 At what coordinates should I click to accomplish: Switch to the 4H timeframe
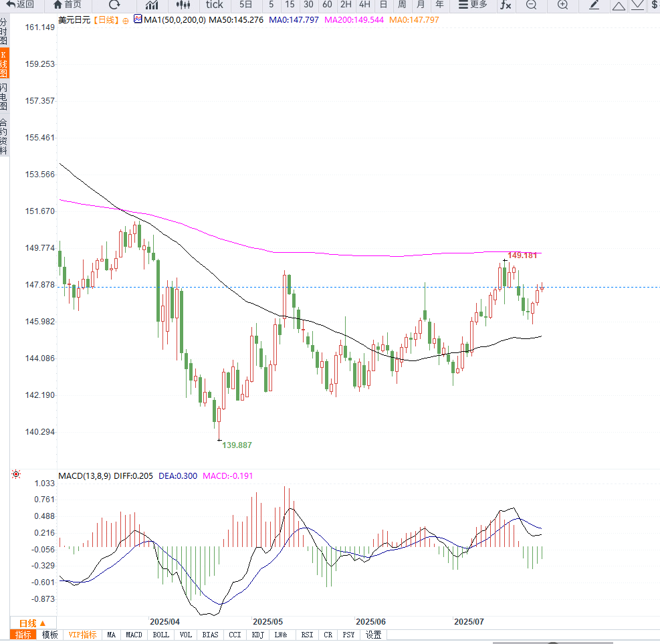pyautogui.click(x=364, y=5)
